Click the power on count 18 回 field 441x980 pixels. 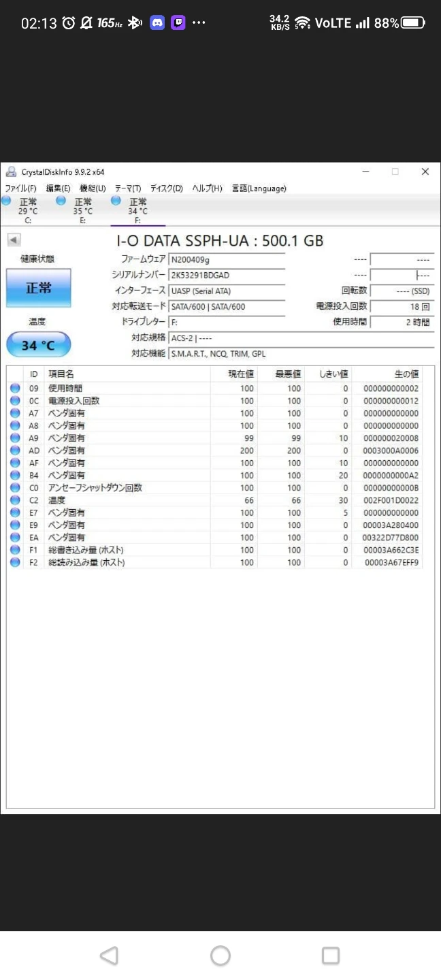pos(402,306)
